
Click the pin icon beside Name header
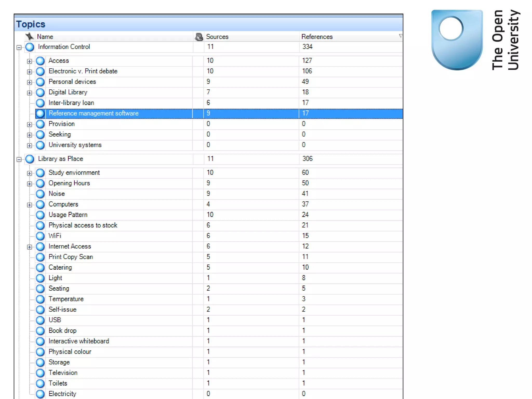click(30, 37)
